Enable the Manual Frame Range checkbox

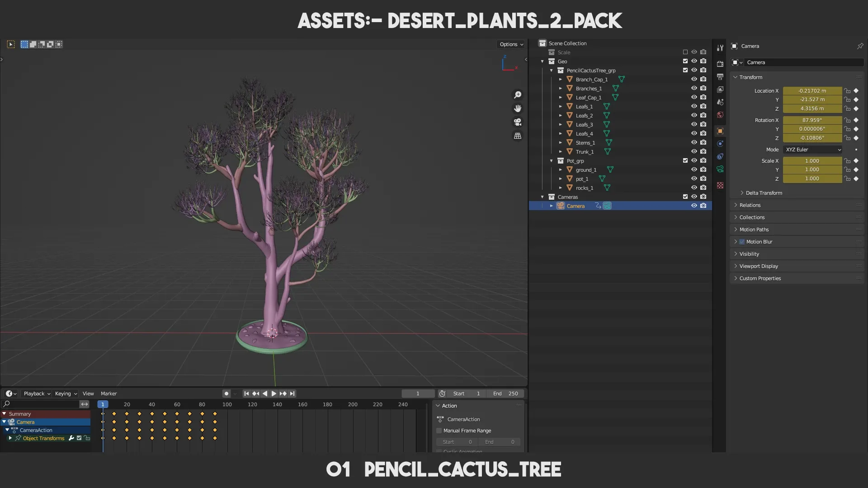[439, 431]
